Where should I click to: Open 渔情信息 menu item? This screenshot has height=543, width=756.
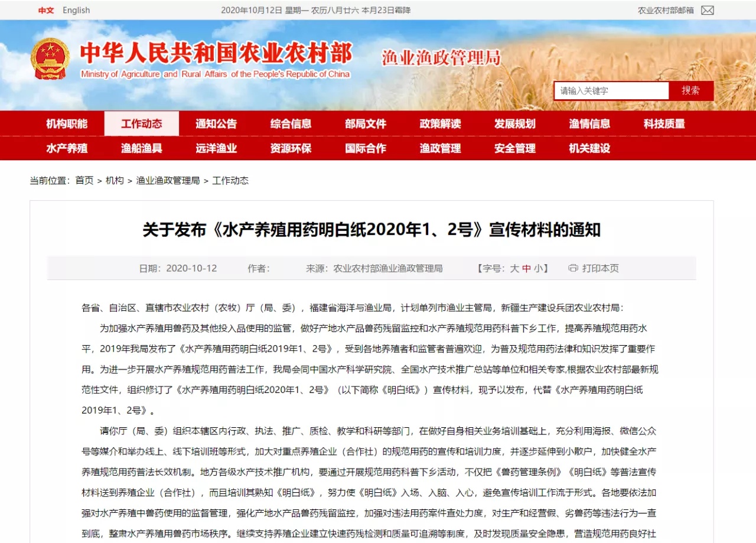tap(590, 123)
